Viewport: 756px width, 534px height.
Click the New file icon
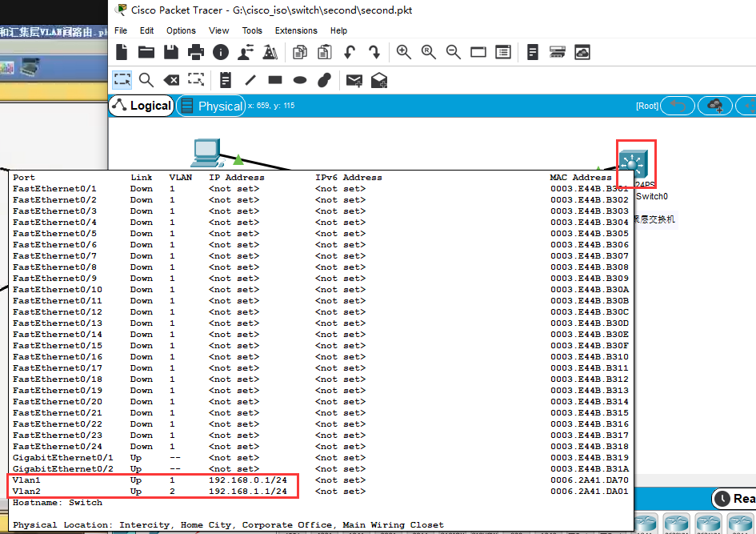[x=122, y=52]
